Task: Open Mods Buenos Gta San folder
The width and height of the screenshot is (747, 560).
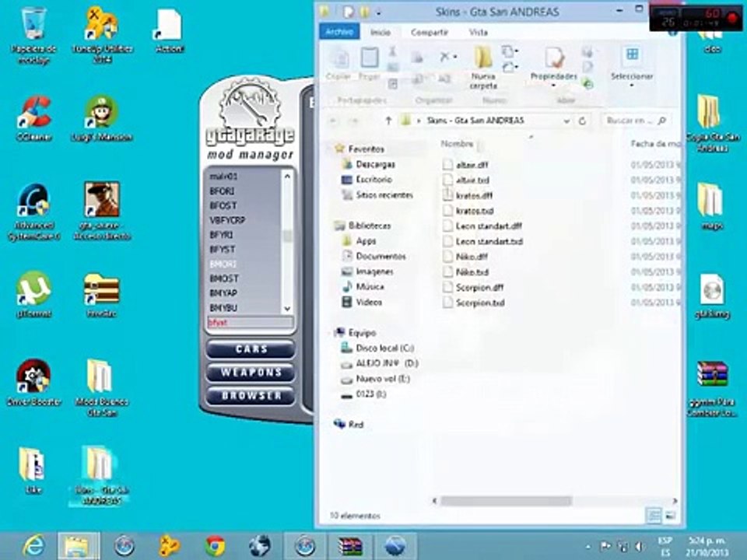Action: click(101, 387)
